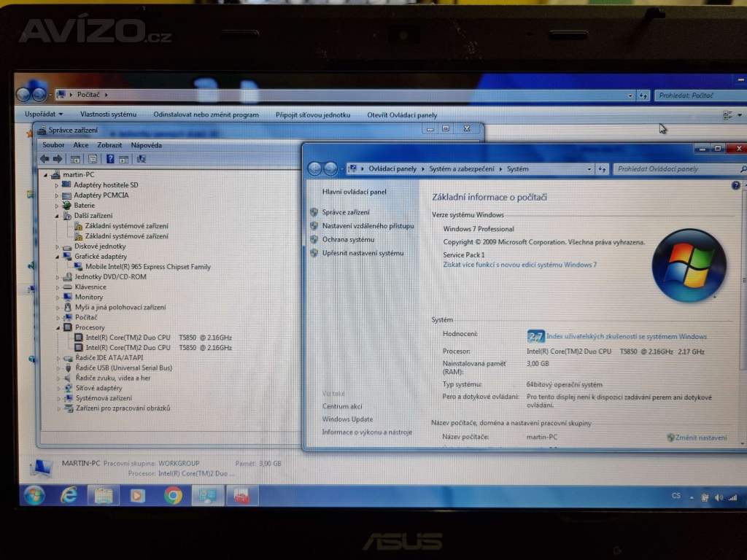The image size is (747, 560).
Task: Click Připojit síťovou jednotku in the toolbar
Action: coord(312,114)
